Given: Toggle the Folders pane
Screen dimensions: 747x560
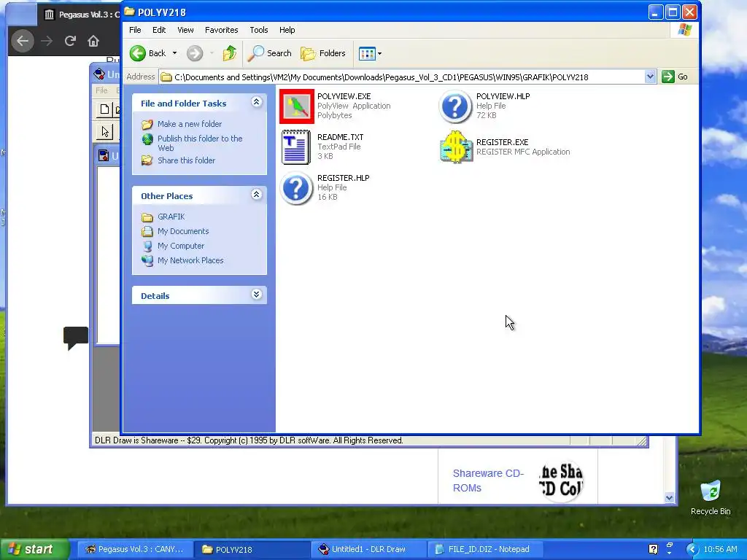Looking at the screenshot, I should click(323, 53).
